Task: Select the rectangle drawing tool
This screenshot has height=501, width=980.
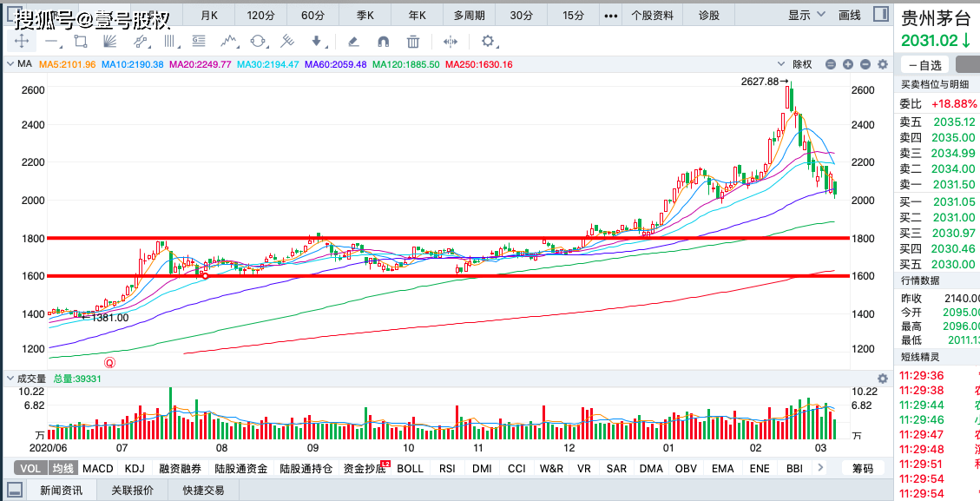Action: coord(80,42)
